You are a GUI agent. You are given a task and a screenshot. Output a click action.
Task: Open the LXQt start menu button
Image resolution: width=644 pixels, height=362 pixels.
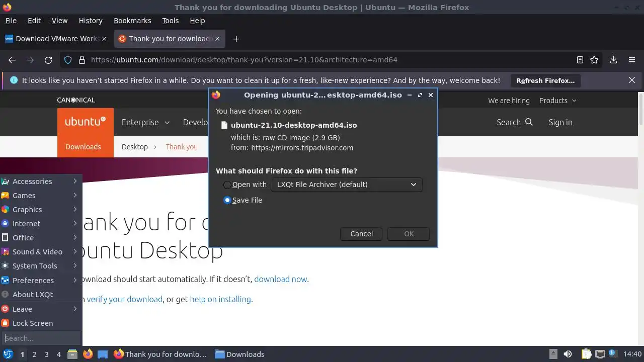pyautogui.click(x=8, y=354)
